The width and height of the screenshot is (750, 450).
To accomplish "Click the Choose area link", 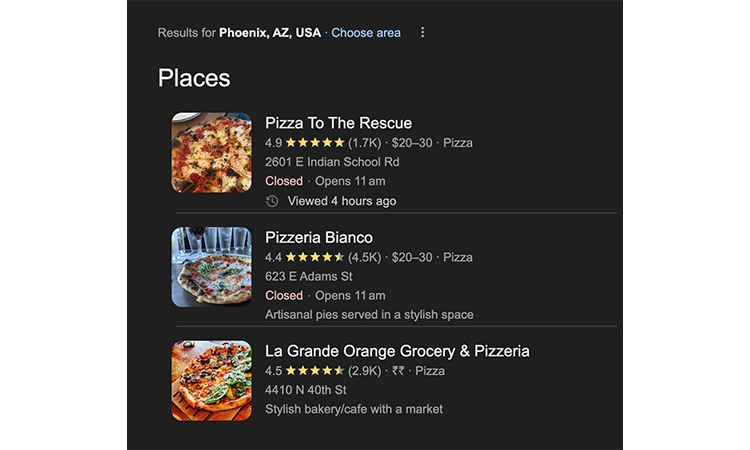I will coord(366,33).
